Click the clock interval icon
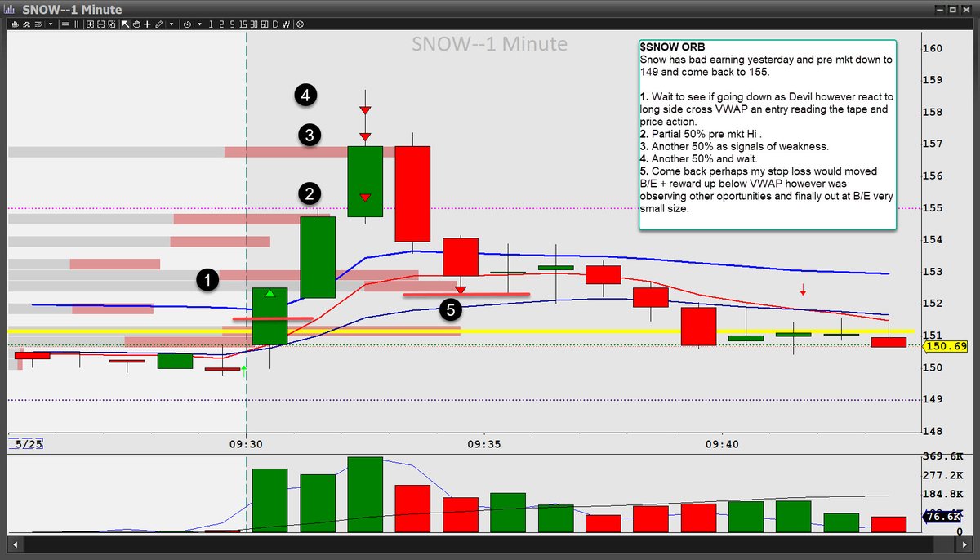This screenshot has height=560, width=980. [x=186, y=24]
